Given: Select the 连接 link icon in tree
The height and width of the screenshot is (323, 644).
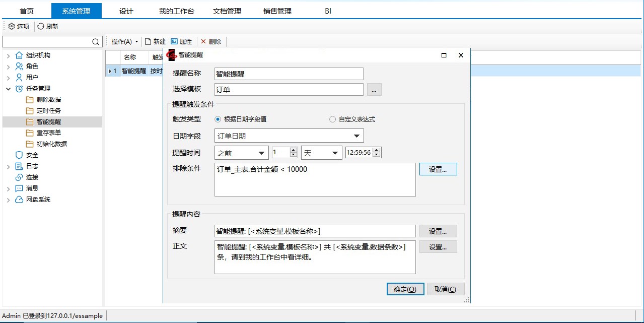Looking at the screenshot, I should pyautogui.click(x=19, y=177).
